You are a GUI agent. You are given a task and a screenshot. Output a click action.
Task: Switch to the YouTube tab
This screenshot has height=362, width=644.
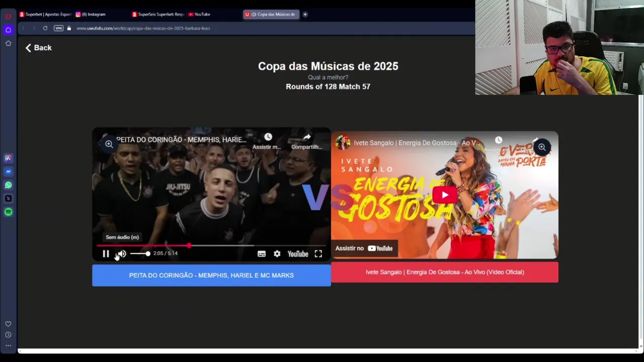click(x=199, y=14)
